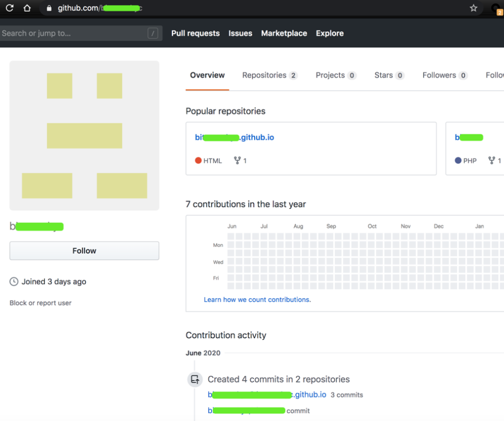Click the browser extension icon with badge
504x421 pixels.
click(496, 8)
